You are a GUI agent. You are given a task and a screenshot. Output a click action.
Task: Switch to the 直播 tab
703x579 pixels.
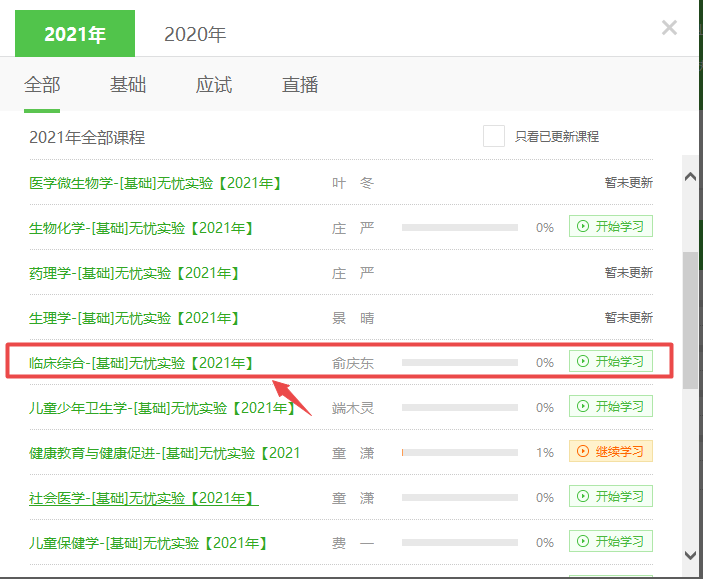coord(300,85)
